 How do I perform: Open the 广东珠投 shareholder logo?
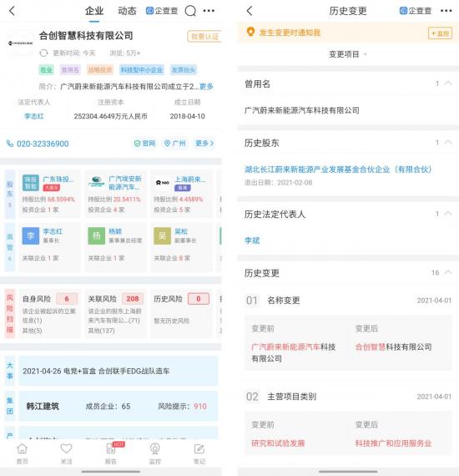pyautogui.click(x=31, y=183)
